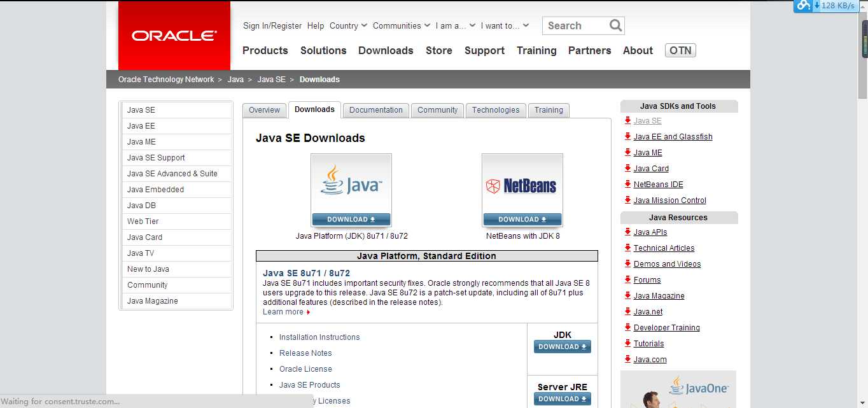
Task: Open the Release Notes link
Action: pos(305,353)
